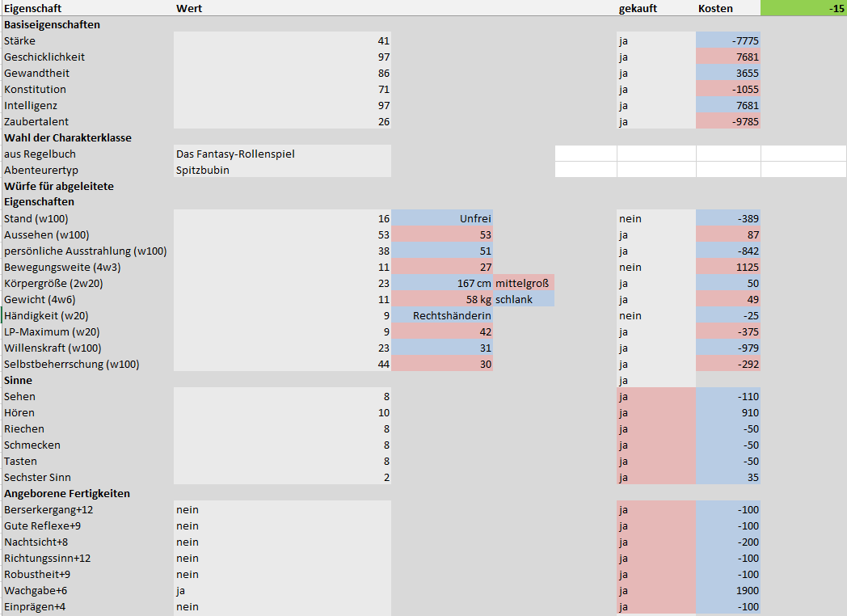This screenshot has height=616, width=847.
Task: Select the Zaubertalent cost cell -9785
Action: point(728,121)
